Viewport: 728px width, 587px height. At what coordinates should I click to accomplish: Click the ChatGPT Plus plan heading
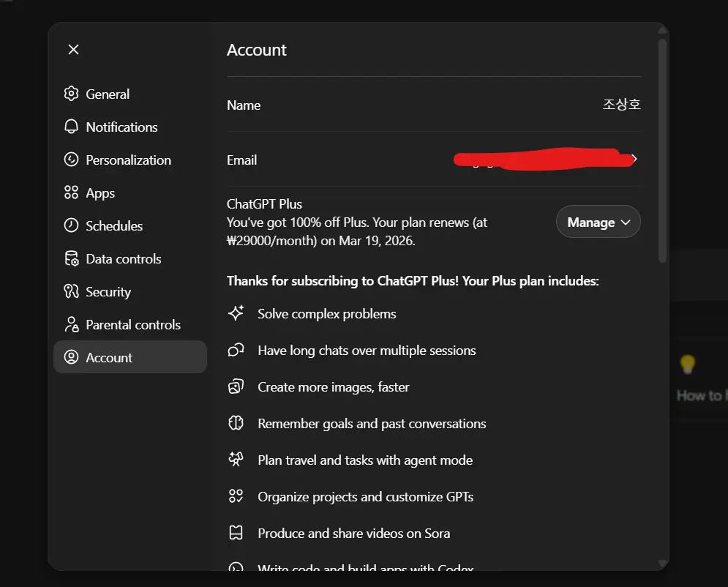pyautogui.click(x=264, y=204)
